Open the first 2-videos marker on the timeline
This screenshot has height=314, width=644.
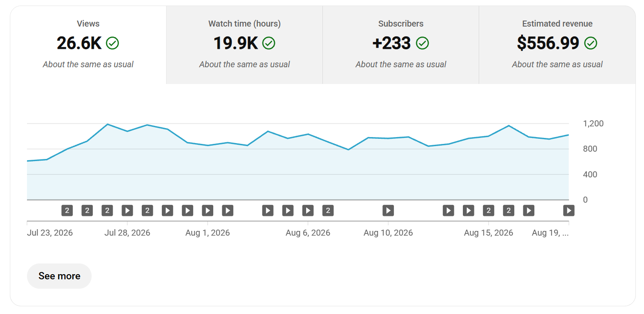pos(67,210)
